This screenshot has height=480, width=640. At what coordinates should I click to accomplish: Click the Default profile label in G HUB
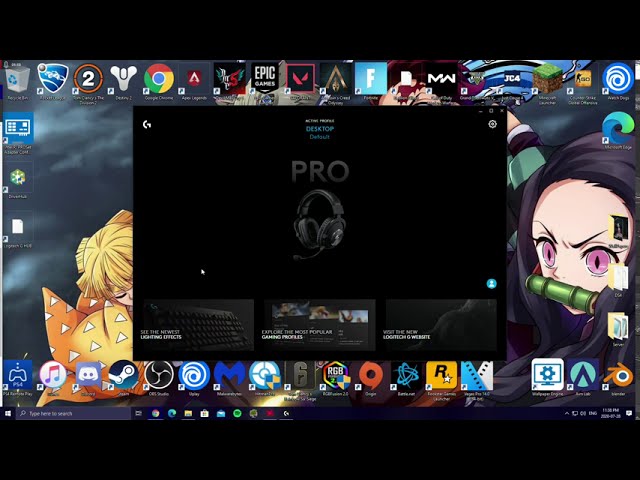(x=319, y=137)
